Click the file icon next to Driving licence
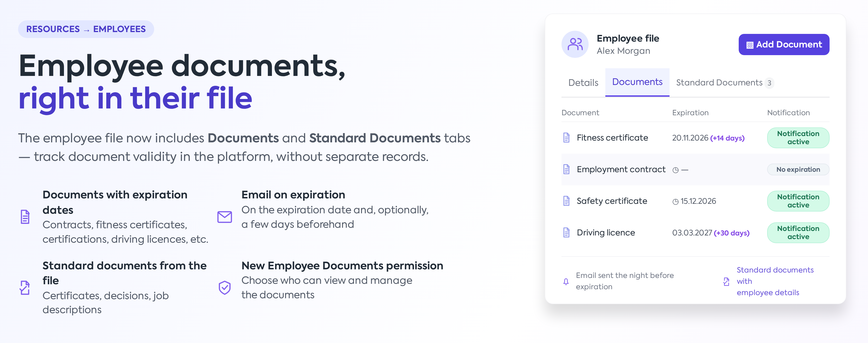Image resolution: width=868 pixels, height=343 pixels. 566,233
